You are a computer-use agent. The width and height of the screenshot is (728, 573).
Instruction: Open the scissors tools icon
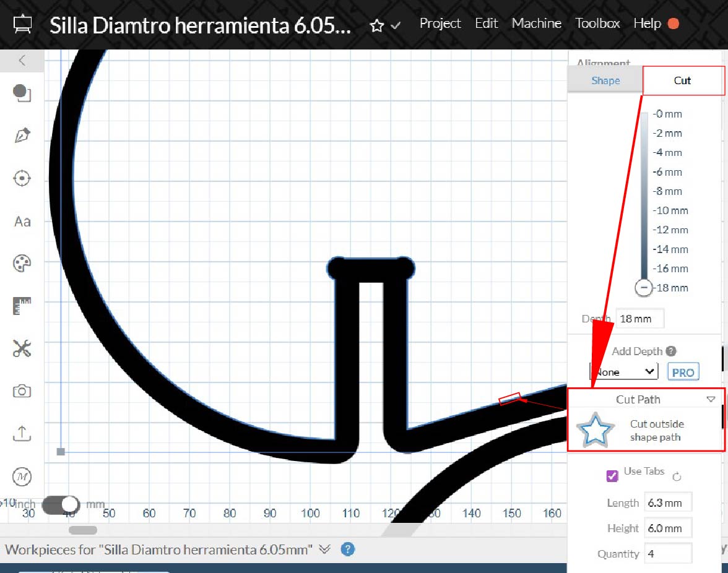click(x=22, y=348)
